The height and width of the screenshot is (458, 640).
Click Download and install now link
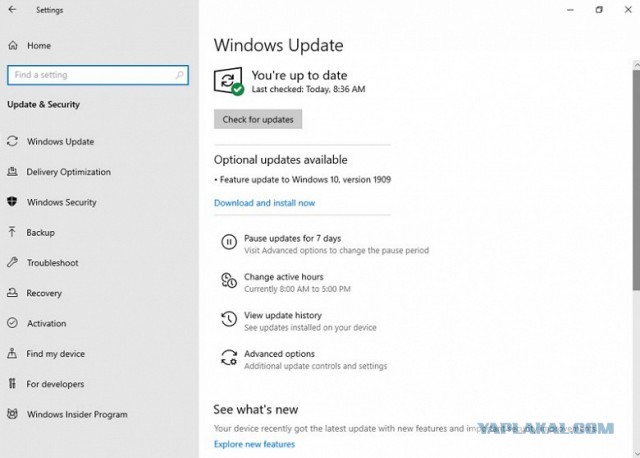264,203
